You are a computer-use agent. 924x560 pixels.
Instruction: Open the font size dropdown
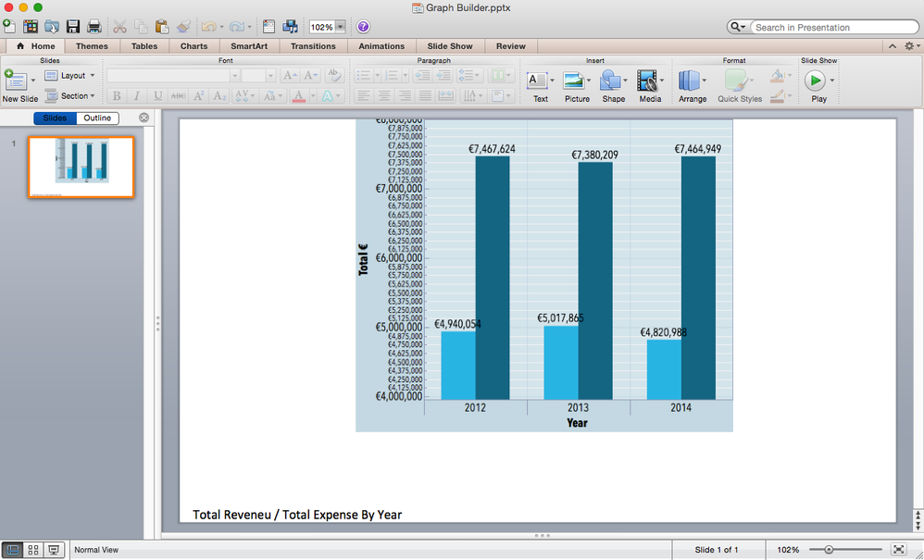[270, 75]
